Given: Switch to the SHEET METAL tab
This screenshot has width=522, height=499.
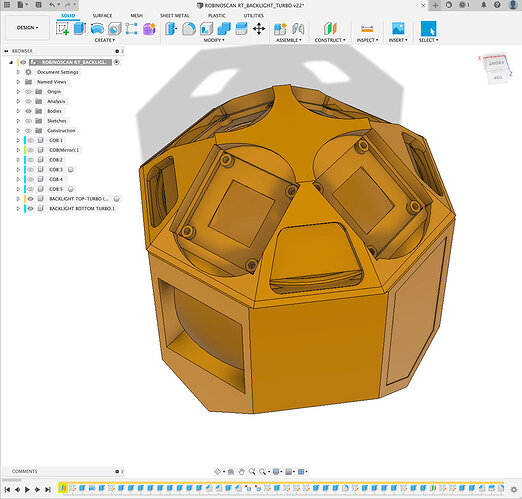Looking at the screenshot, I should pyautogui.click(x=175, y=16).
